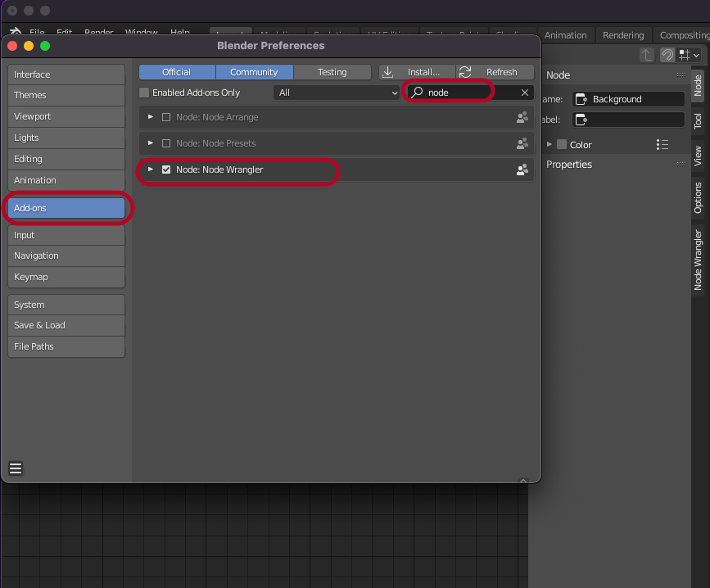Collapse the Properties panel header
Screen dimensions: 710x588
(568, 165)
